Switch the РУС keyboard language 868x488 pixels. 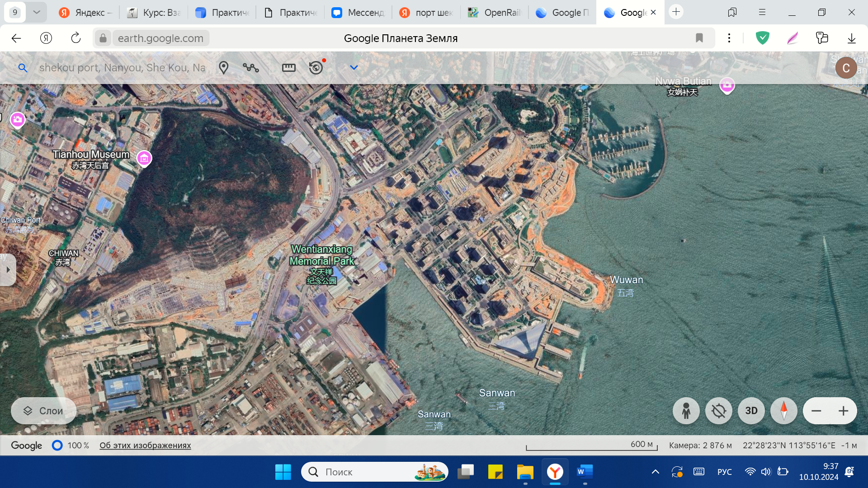click(724, 472)
